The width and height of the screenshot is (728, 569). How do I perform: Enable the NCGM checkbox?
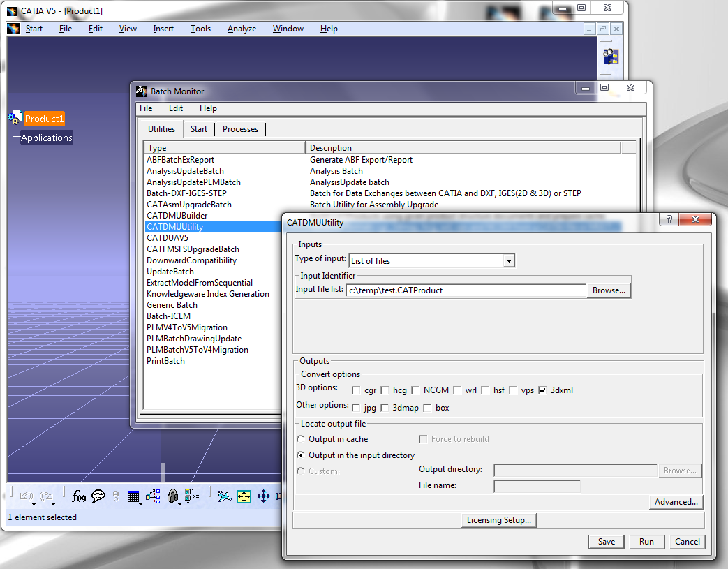point(415,390)
